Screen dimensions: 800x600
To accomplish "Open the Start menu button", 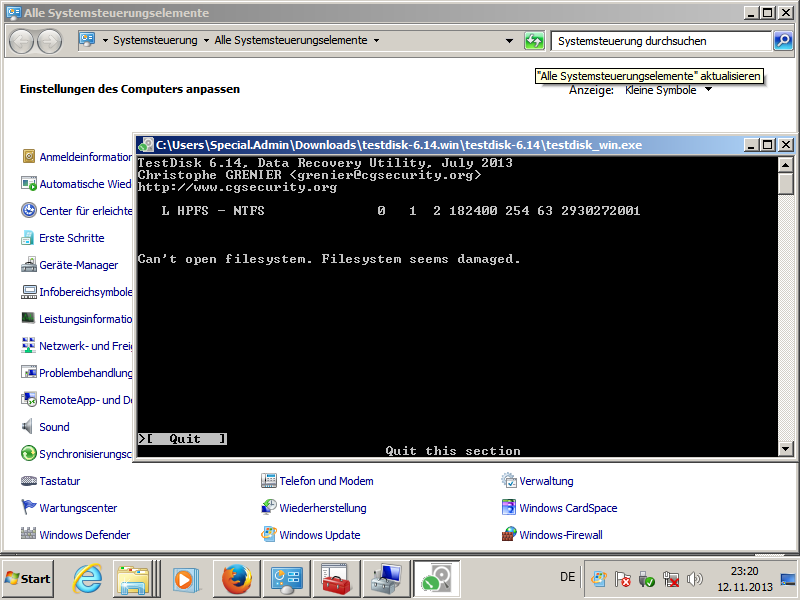I will tap(28, 579).
